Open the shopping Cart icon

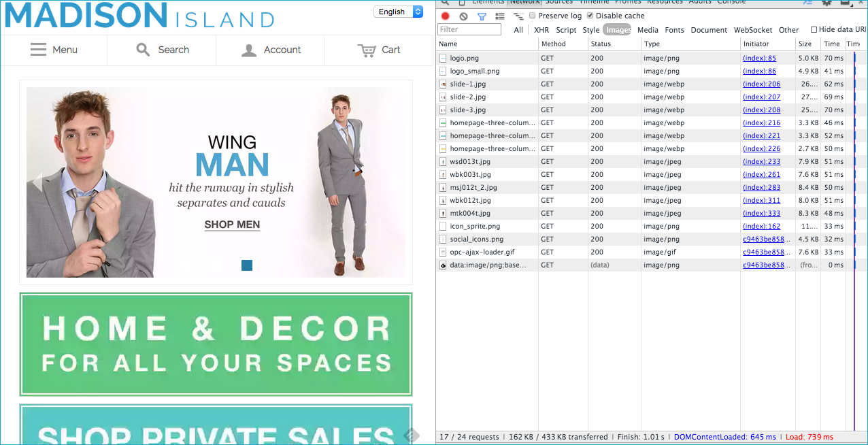(367, 50)
